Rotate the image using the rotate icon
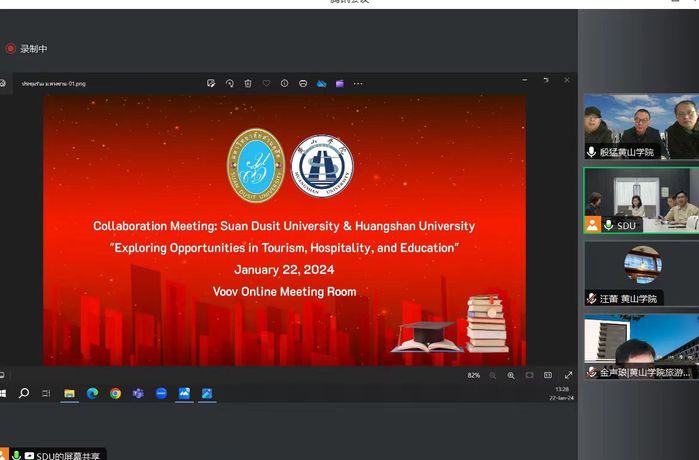The height and width of the screenshot is (460, 699). [229, 83]
